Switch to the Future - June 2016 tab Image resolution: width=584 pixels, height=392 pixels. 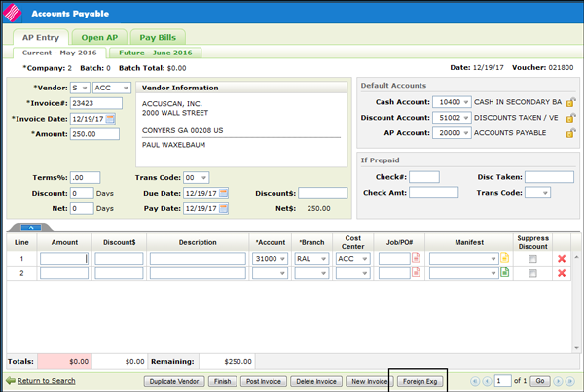point(155,52)
